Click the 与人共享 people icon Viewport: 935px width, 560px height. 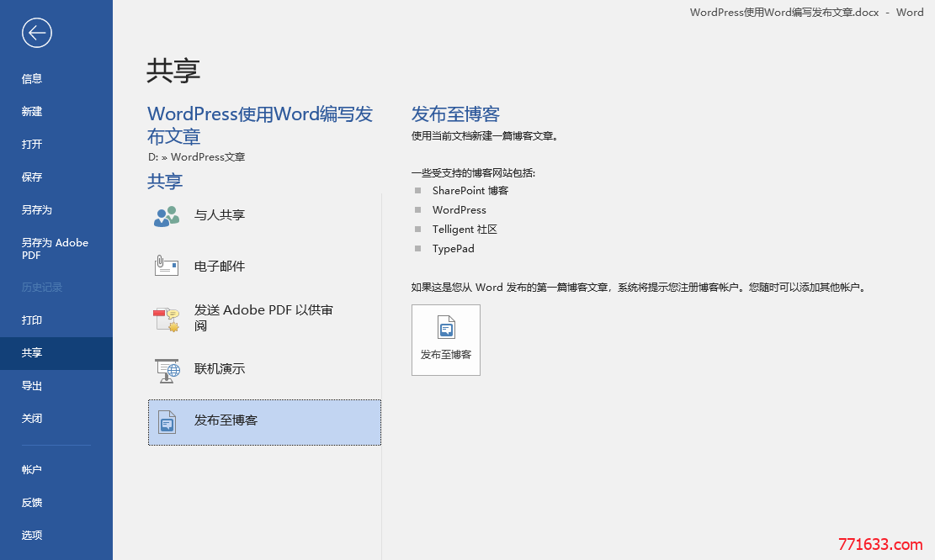pos(167,216)
